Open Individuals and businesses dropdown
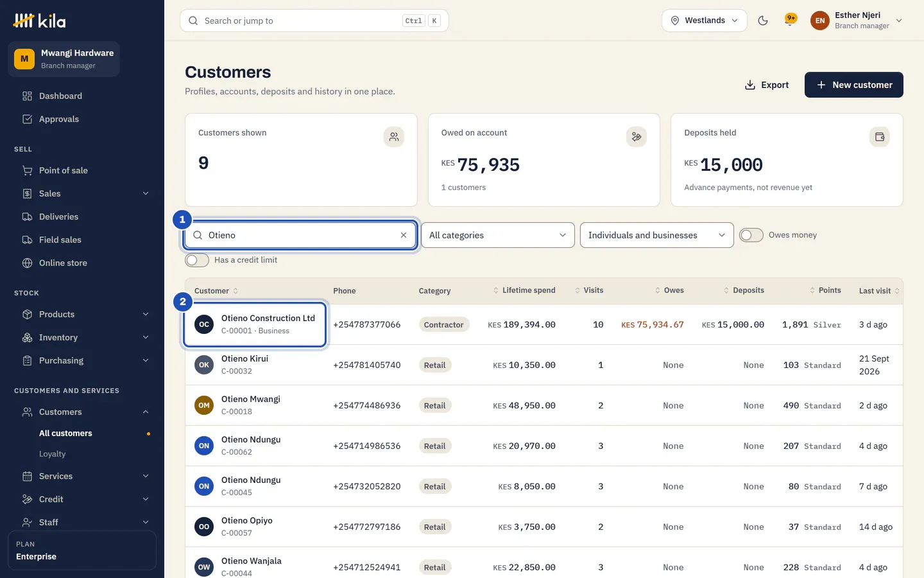This screenshot has height=578, width=924. 657,235
